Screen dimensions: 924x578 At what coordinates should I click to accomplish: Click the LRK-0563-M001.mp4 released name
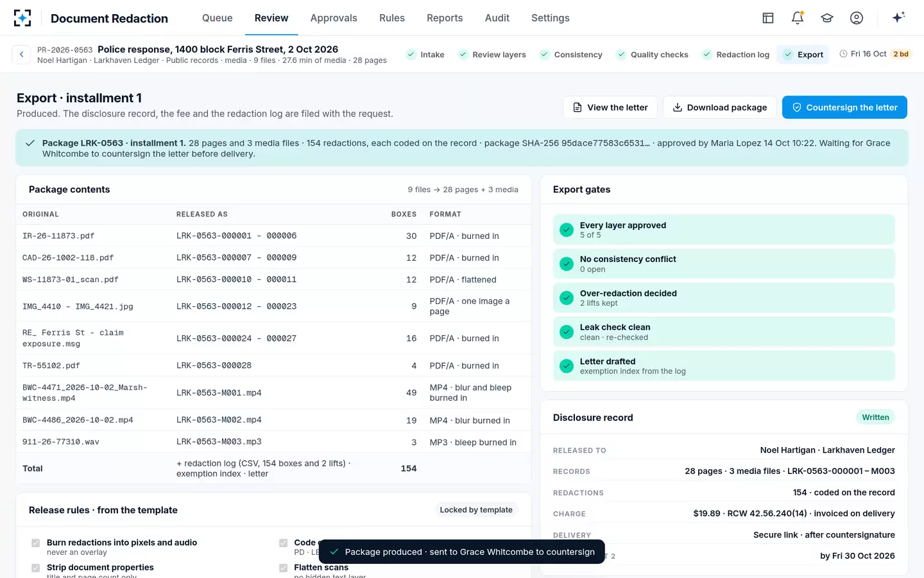pos(219,392)
